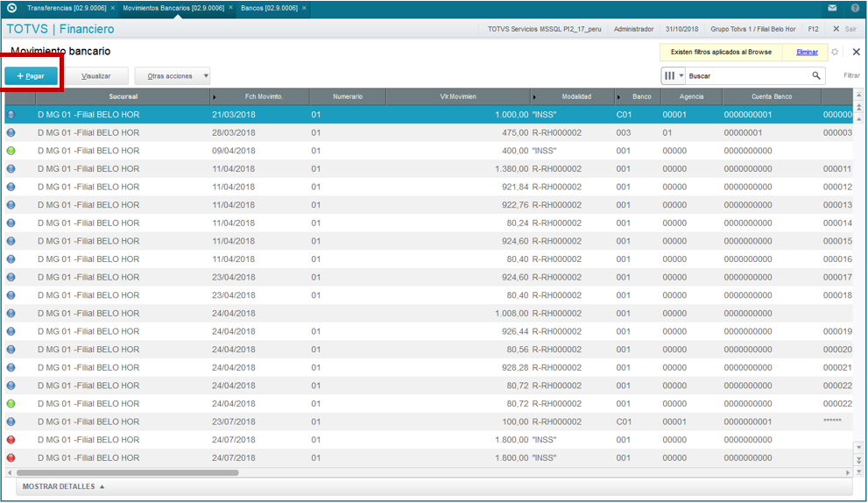Switch to Transferencias [02.9.0006] tab
This screenshot has height=503, width=868.
(x=67, y=8)
